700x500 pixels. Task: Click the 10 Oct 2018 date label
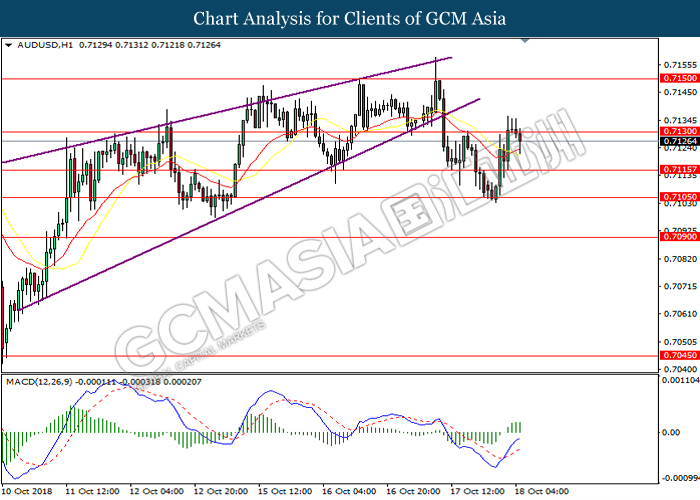click(x=27, y=492)
